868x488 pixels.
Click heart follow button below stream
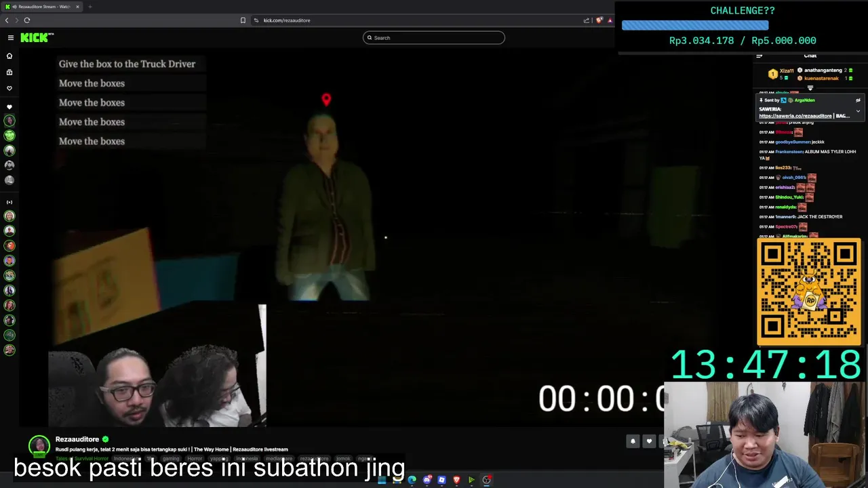point(649,441)
